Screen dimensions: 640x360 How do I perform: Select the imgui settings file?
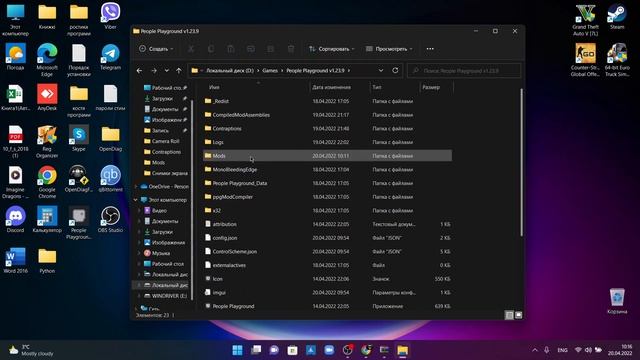pos(327,293)
